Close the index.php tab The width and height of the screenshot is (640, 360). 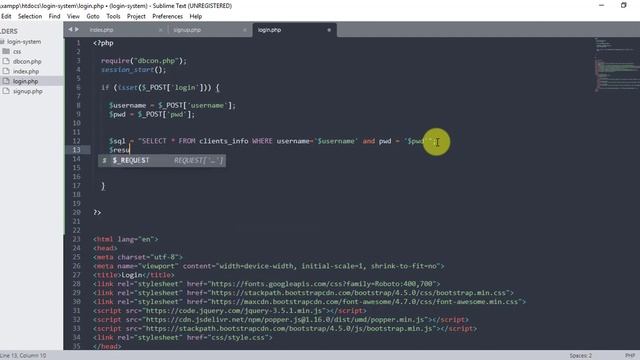(160, 30)
